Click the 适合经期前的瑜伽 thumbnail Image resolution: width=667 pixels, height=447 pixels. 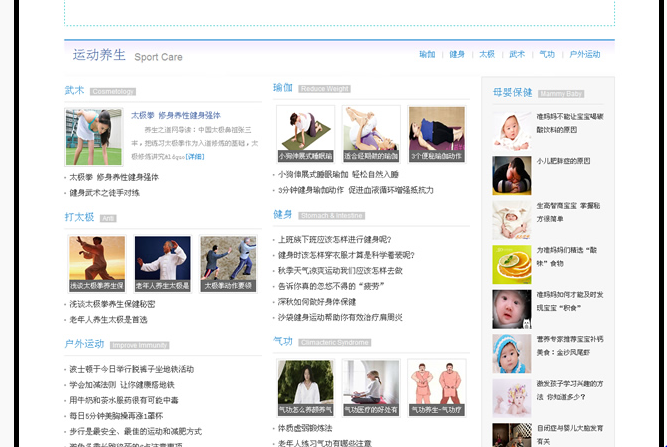(x=371, y=134)
